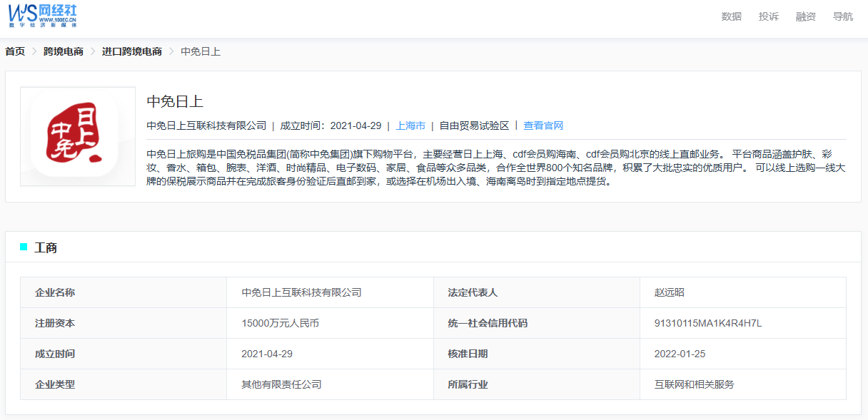The image size is (868, 420).
Task: Select the 互联网和相关服务 value cell
Action: click(743, 384)
